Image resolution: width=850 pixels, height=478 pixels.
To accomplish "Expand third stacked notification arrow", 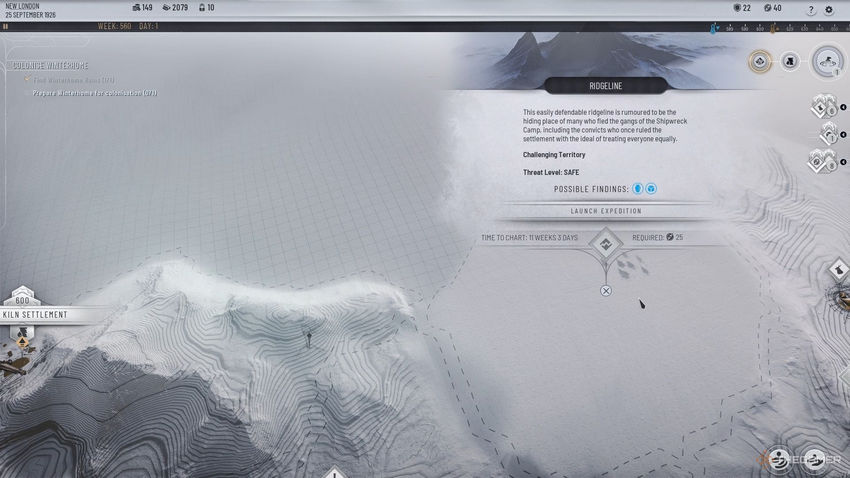I will pyautogui.click(x=843, y=162).
